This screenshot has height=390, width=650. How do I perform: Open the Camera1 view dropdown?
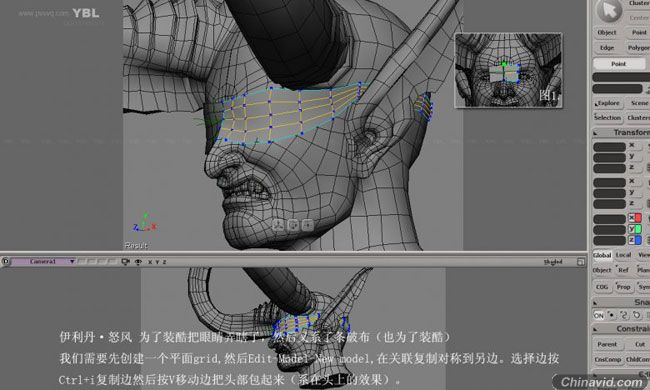(x=72, y=262)
